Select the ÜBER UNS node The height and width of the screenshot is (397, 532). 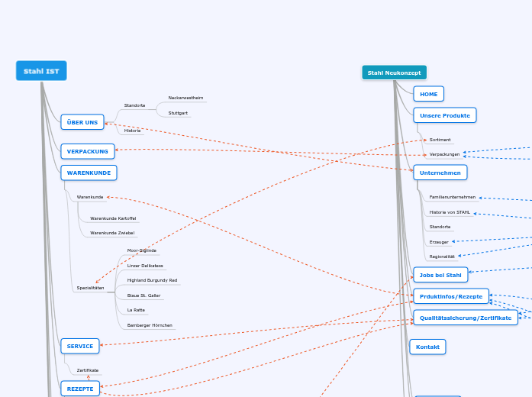tap(82, 122)
